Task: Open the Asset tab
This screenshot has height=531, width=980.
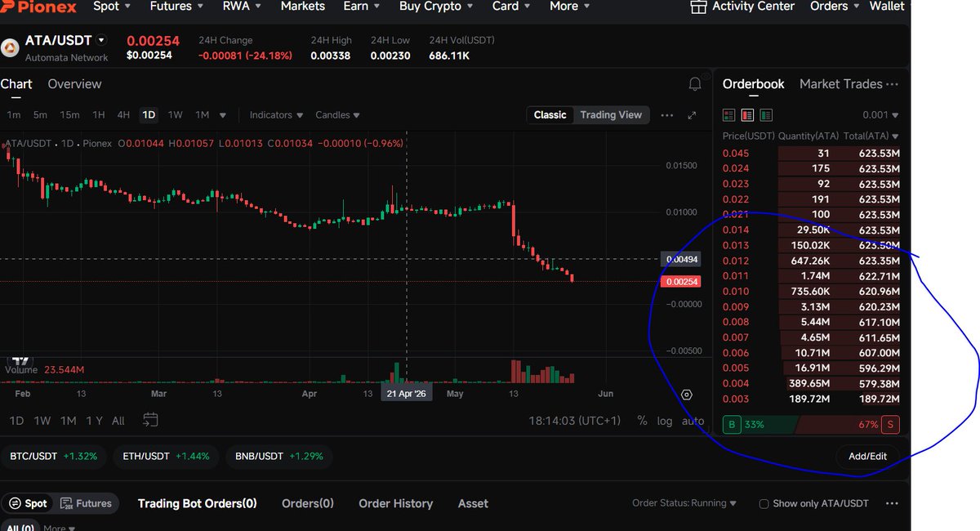Action: [x=473, y=504]
